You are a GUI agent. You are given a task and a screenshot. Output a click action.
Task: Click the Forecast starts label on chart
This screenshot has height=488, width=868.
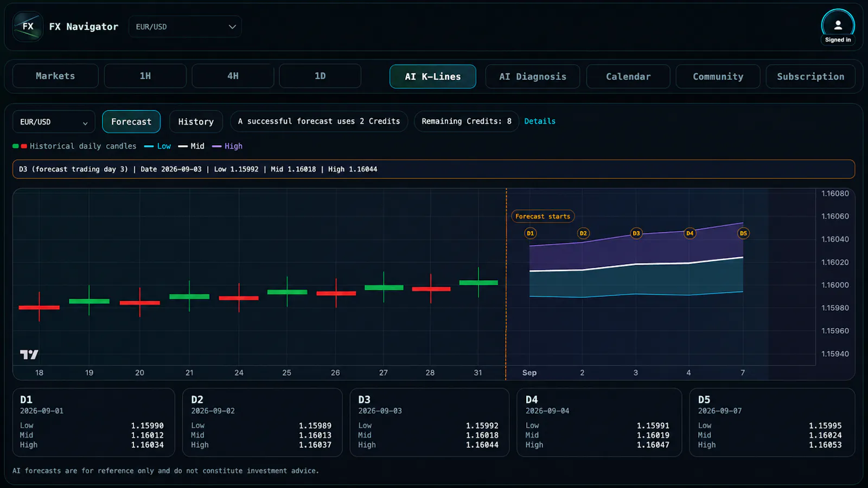[x=542, y=216]
